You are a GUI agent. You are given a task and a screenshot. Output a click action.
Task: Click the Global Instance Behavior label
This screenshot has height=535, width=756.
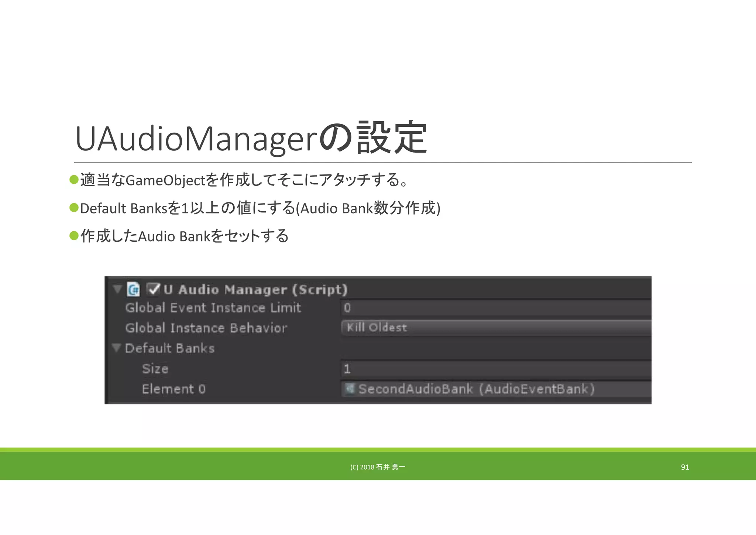point(206,328)
